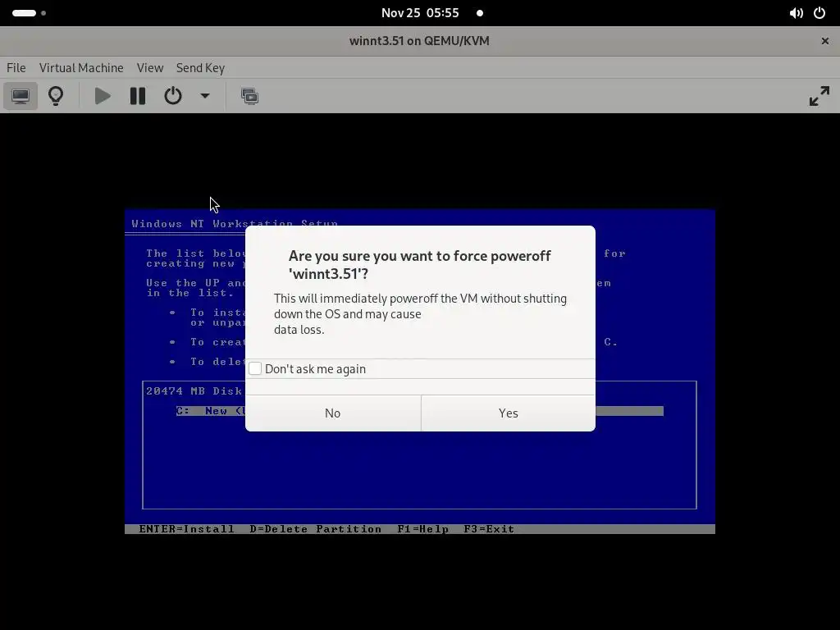
Task: Click the F3=Exit status text
Action: click(489, 529)
